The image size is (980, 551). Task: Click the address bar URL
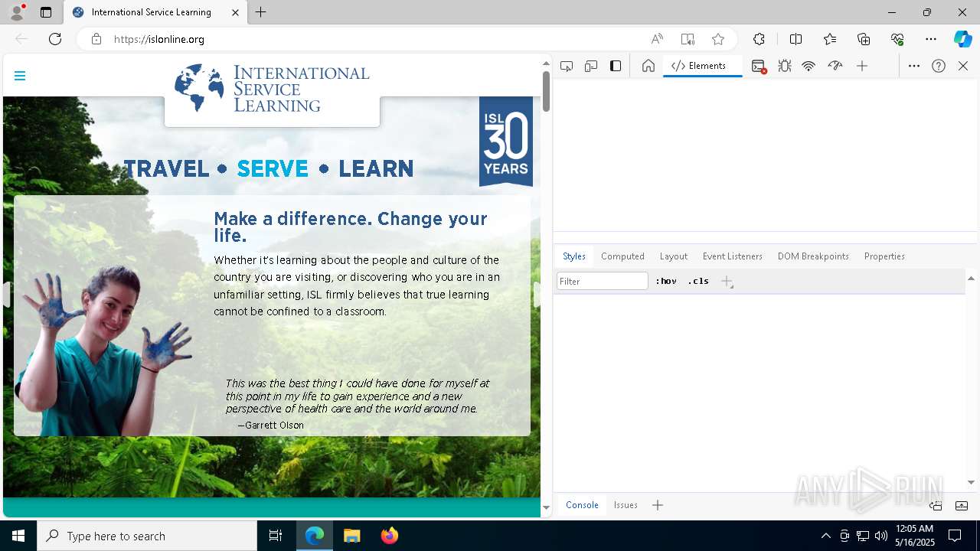159,39
